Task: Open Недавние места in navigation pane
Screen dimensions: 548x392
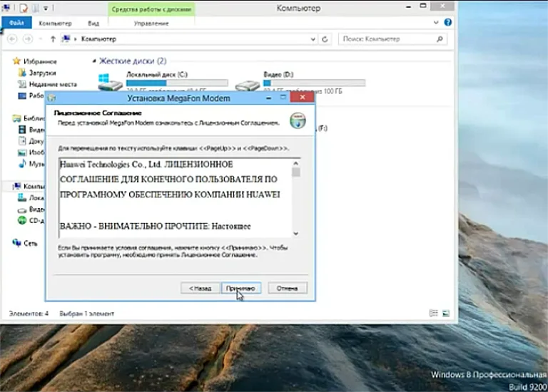Action: click(53, 85)
